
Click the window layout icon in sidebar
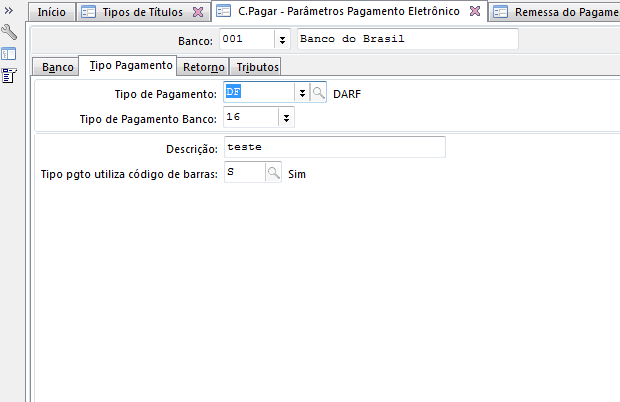(x=8, y=54)
